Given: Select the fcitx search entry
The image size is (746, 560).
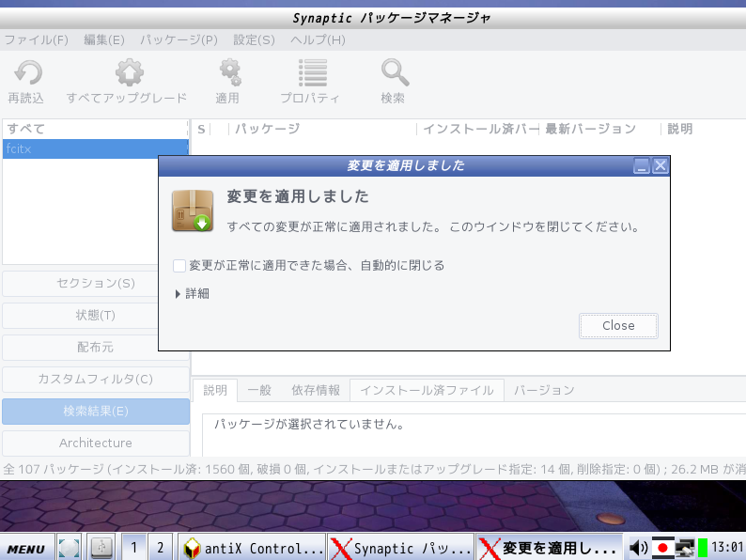Looking at the screenshot, I should 95,148.
